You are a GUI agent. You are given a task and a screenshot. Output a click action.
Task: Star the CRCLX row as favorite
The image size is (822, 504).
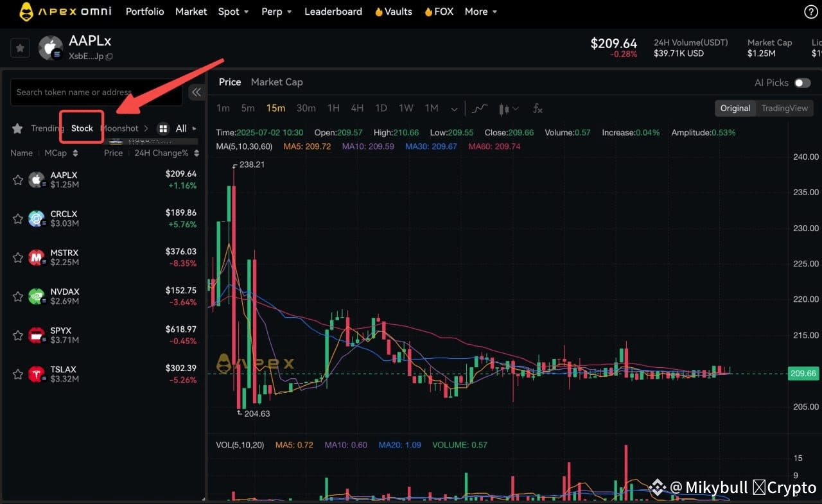click(x=18, y=219)
